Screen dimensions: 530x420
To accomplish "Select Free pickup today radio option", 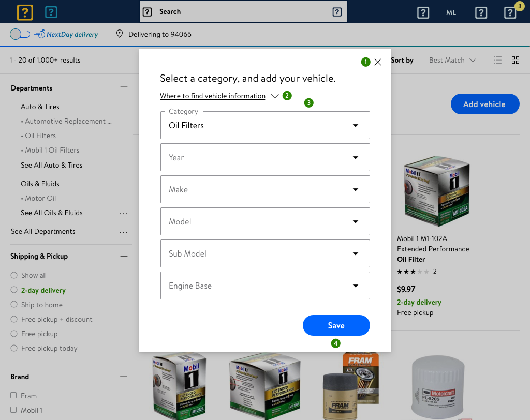I will pos(14,348).
